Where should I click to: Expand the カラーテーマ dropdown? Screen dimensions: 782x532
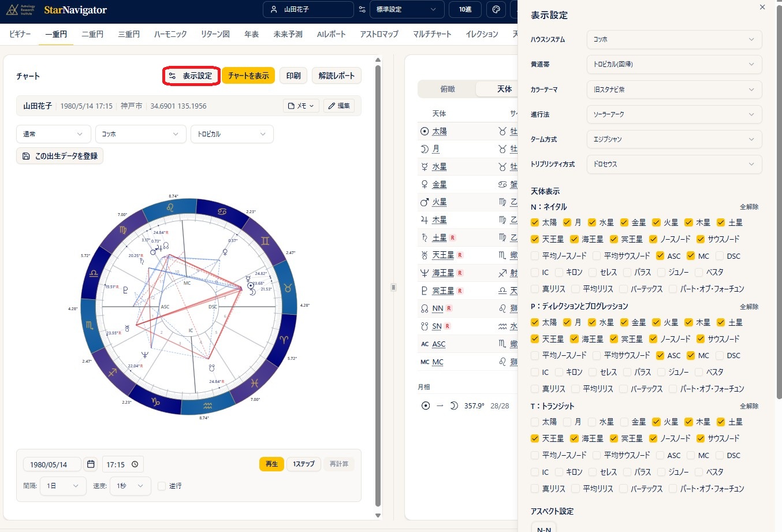pyautogui.click(x=674, y=90)
